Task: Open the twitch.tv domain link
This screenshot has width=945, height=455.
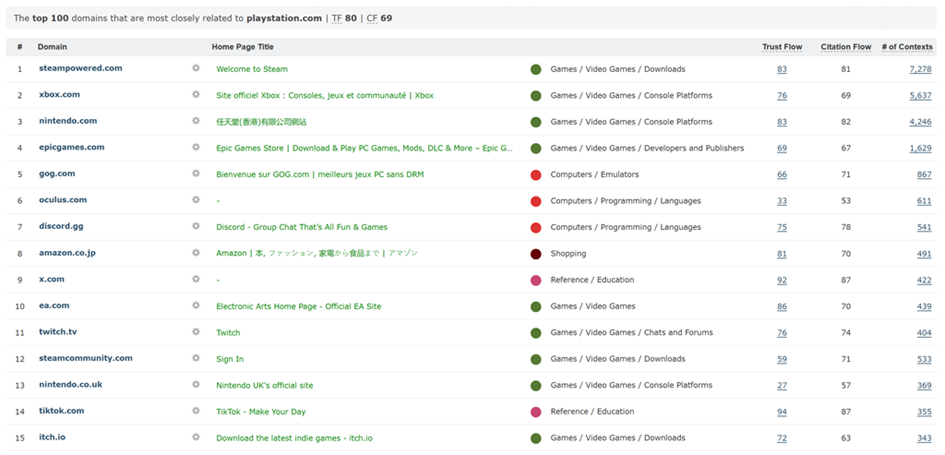Action: tap(58, 331)
